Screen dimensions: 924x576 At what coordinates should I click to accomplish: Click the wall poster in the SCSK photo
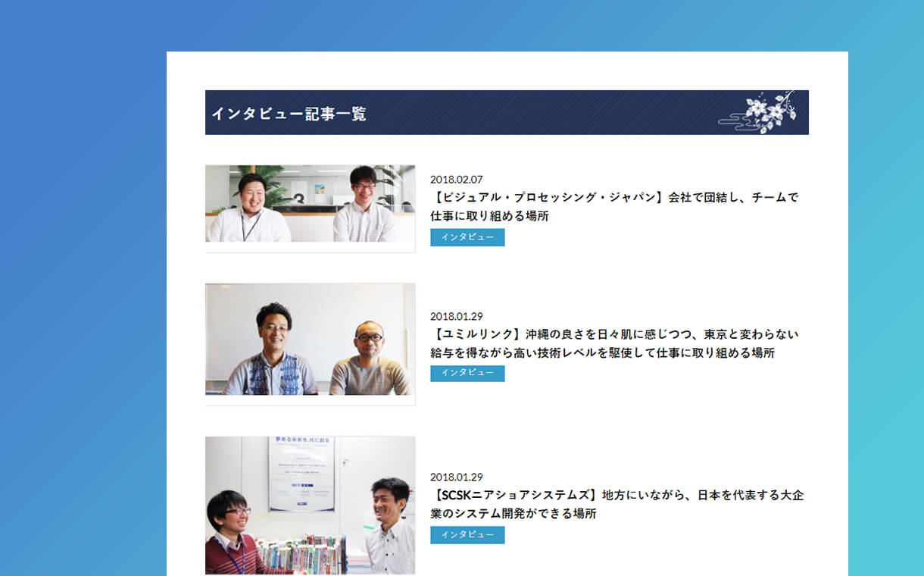pyautogui.click(x=302, y=473)
